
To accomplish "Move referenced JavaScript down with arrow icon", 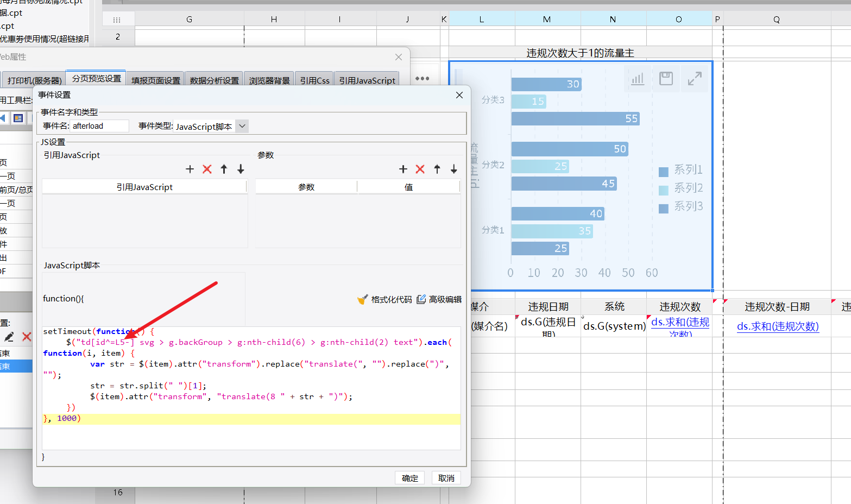I will click(x=241, y=169).
